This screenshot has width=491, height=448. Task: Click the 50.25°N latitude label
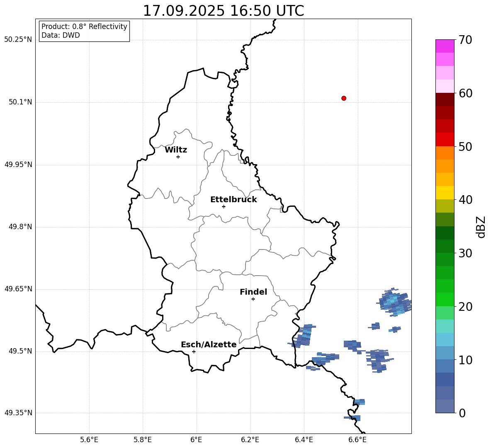tap(18, 40)
